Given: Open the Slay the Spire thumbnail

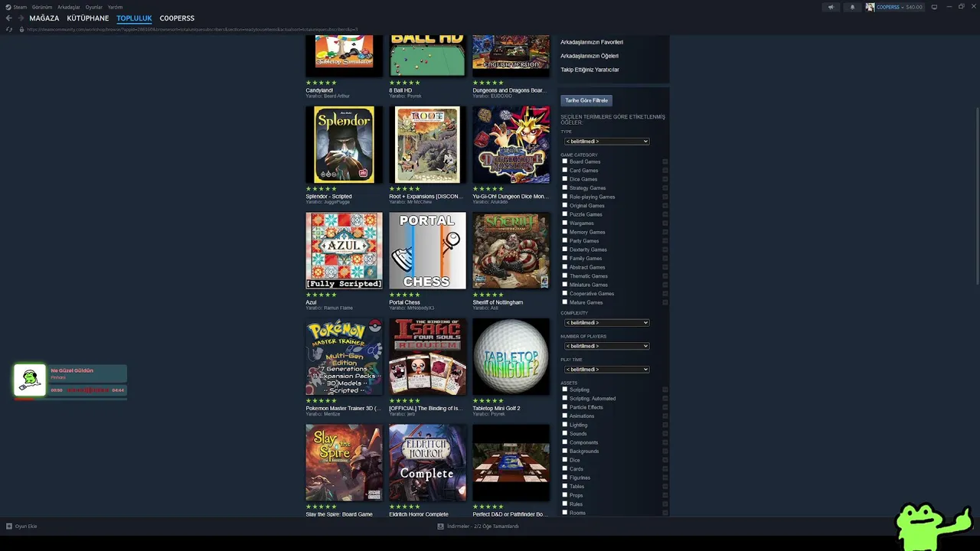Looking at the screenshot, I should tap(344, 462).
